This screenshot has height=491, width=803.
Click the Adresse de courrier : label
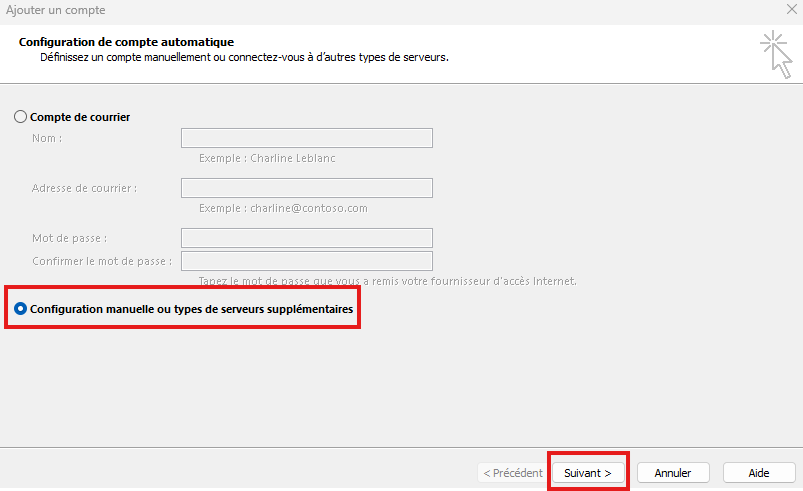[x=84, y=188]
